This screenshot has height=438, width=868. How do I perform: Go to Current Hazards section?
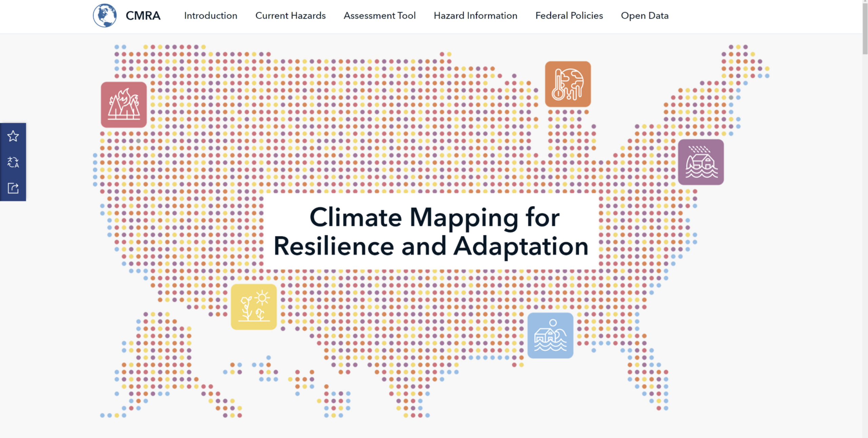click(x=290, y=16)
